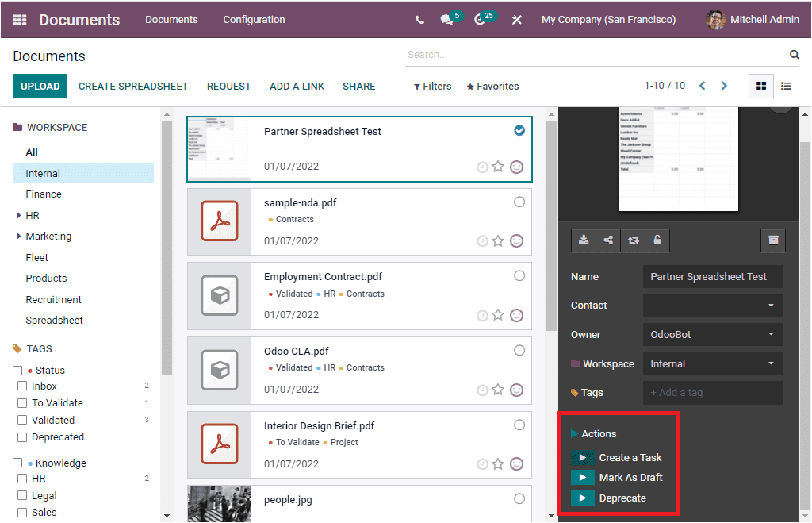Select the Spreadsheet workspace
812x523 pixels.
[x=55, y=321]
